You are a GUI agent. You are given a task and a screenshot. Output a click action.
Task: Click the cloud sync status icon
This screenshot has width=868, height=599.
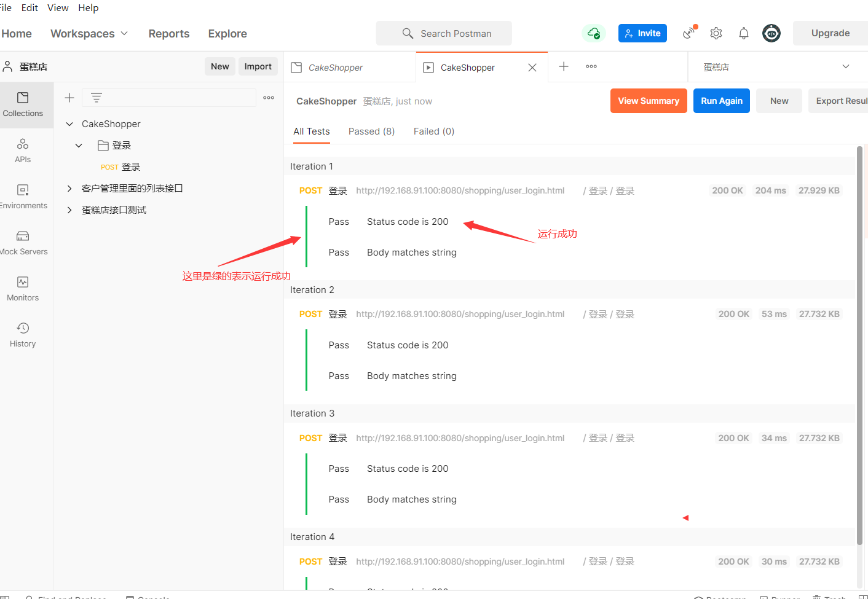(594, 33)
